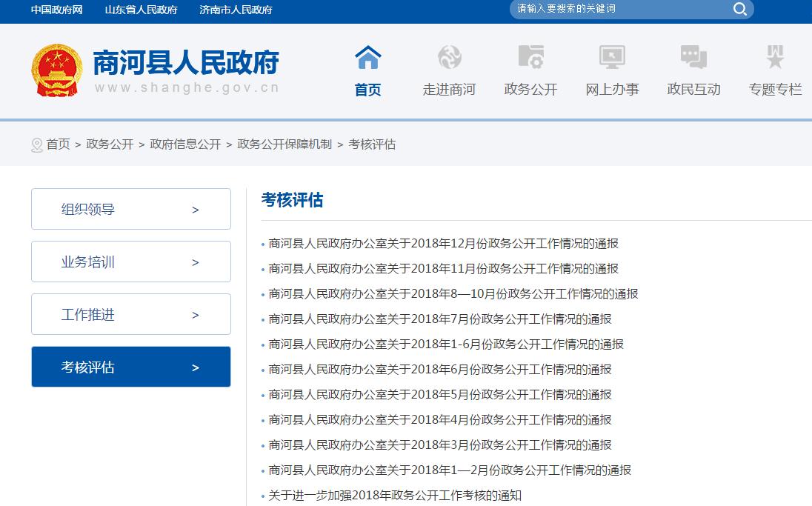This screenshot has width=812, height=506.
Task: Expand the 组织领导 sidebar item
Action: coord(130,209)
